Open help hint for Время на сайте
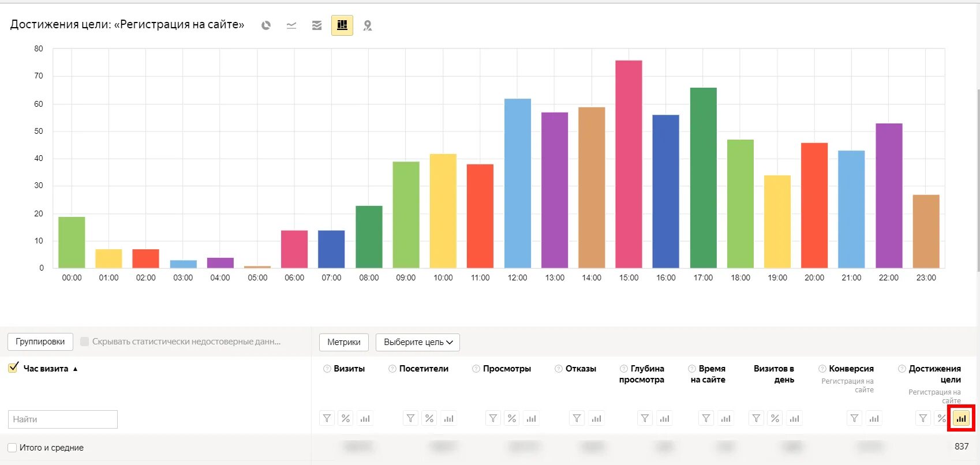980x465 pixels. click(692, 369)
